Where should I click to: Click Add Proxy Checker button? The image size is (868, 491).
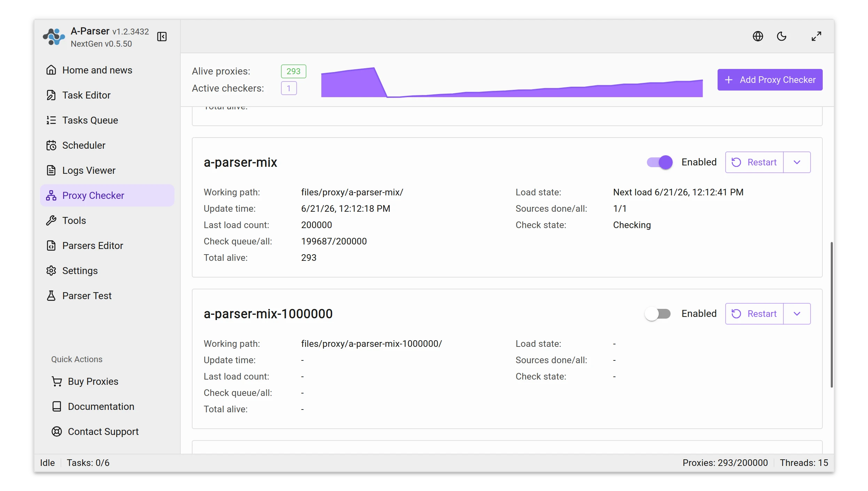(770, 80)
